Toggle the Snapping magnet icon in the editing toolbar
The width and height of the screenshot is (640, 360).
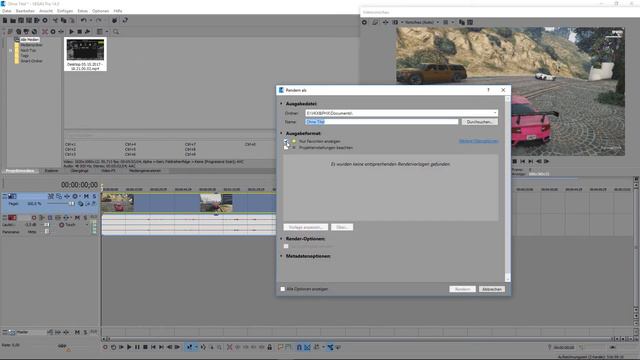click(299, 347)
